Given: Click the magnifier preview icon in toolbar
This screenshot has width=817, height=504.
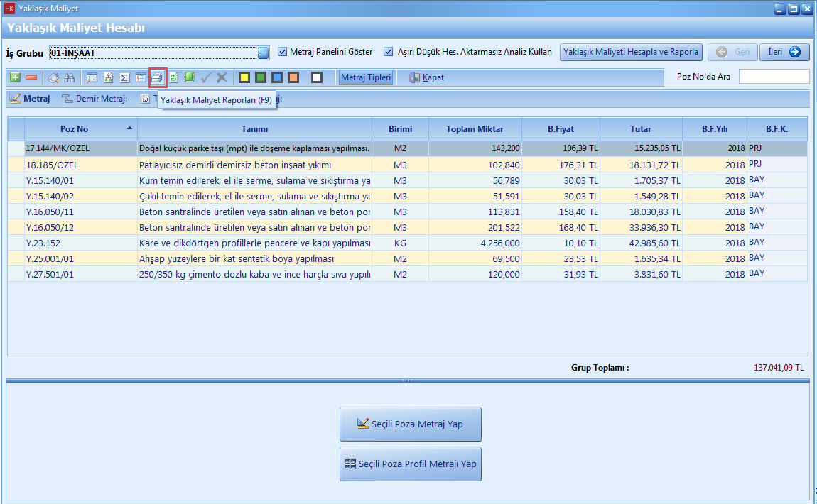Looking at the screenshot, I should [x=92, y=77].
